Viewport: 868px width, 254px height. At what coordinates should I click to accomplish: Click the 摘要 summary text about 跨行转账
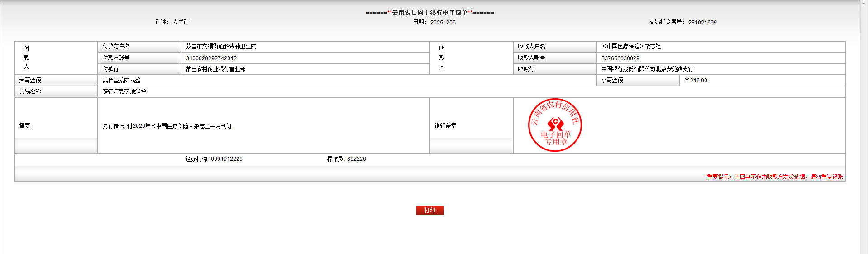tap(168, 126)
